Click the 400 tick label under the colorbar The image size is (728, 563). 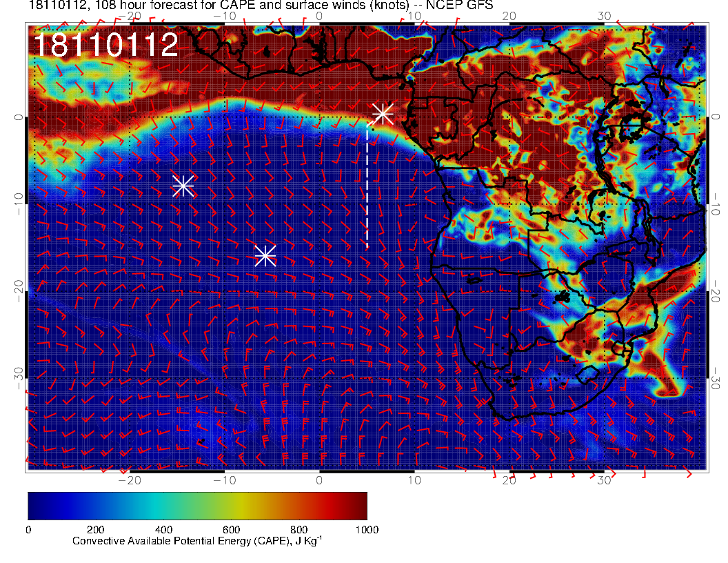pyautogui.click(x=163, y=529)
